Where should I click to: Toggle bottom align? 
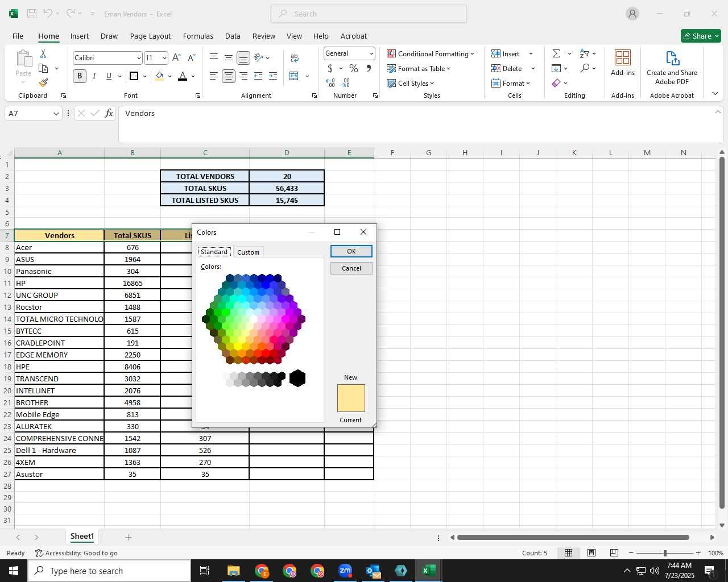point(243,57)
